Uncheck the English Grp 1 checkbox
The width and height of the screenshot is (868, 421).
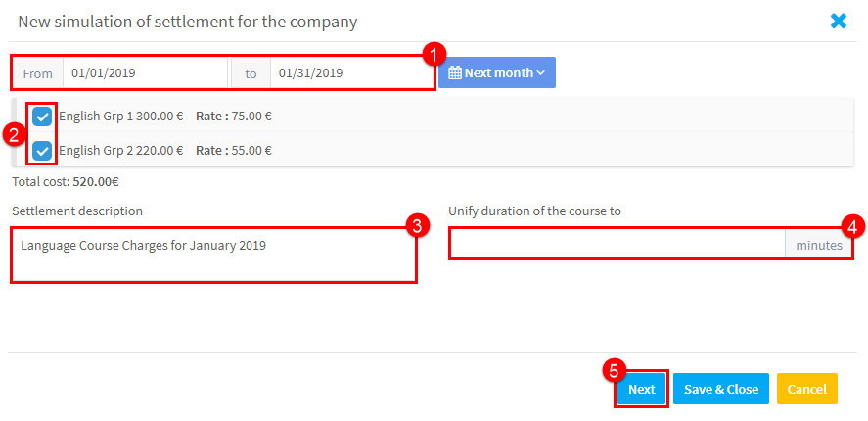pyautogui.click(x=42, y=117)
